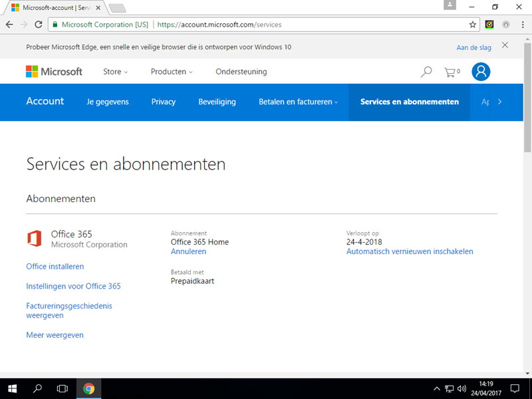Open the network icon in system tray

point(450,389)
